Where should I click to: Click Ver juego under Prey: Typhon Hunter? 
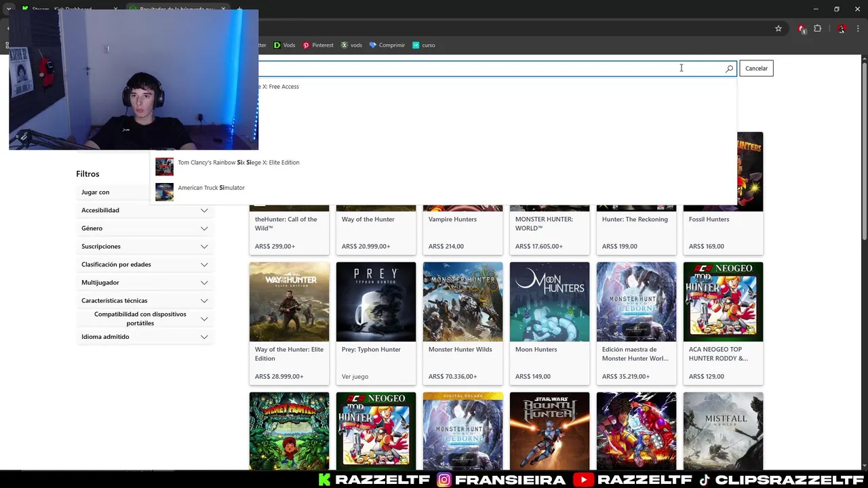tap(355, 377)
